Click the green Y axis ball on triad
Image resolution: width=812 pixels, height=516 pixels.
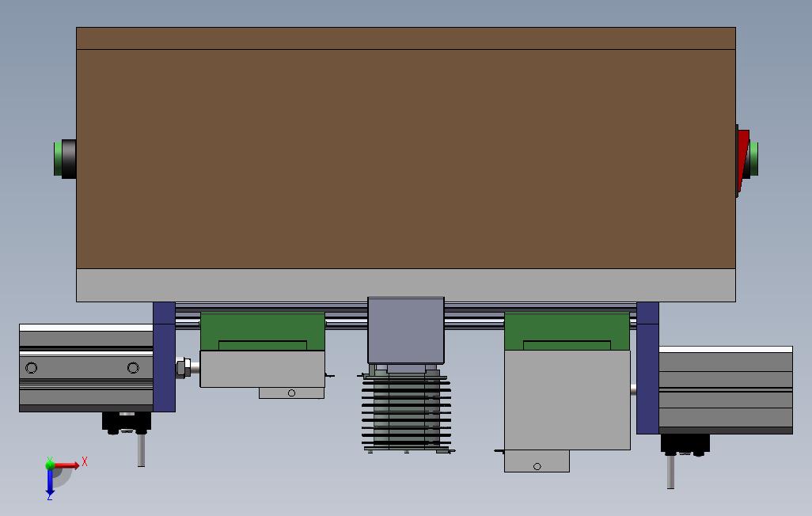[x=50, y=465]
